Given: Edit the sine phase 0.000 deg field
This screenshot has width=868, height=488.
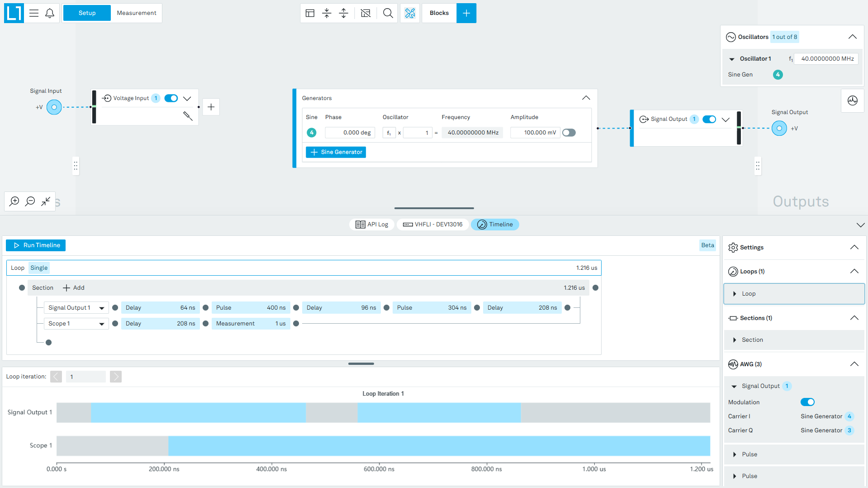Looking at the screenshot, I should pyautogui.click(x=350, y=133).
